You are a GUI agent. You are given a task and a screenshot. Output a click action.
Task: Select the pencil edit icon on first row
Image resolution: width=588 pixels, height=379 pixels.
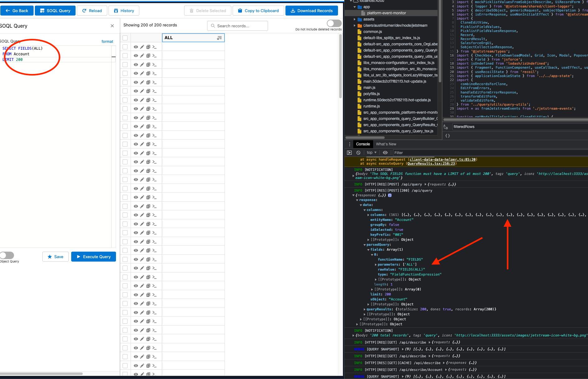[142, 47]
